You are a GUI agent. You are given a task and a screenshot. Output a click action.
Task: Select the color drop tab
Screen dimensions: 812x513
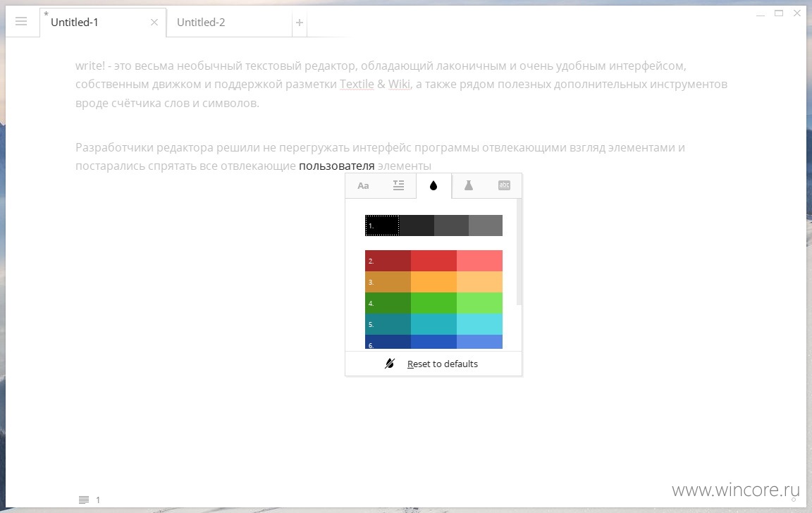433,185
